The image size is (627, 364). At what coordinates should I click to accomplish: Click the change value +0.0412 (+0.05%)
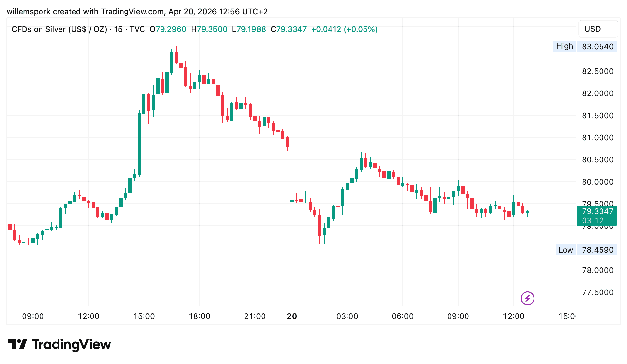click(x=344, y=29)
